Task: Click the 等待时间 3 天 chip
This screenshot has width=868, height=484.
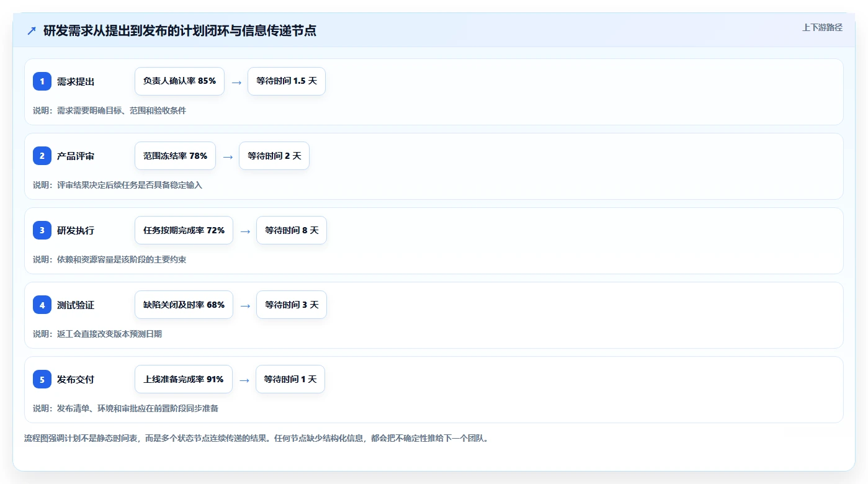Action: [292, 305]
